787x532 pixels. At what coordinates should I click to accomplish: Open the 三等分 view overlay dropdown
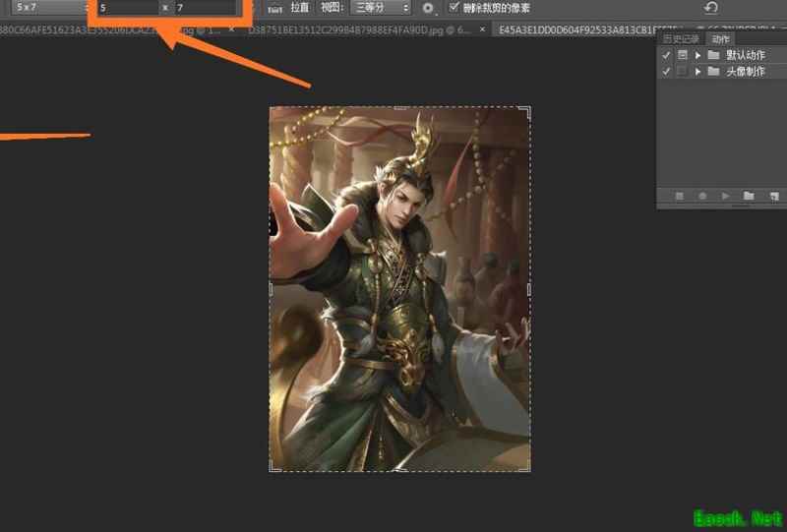[x=381, y=7]
